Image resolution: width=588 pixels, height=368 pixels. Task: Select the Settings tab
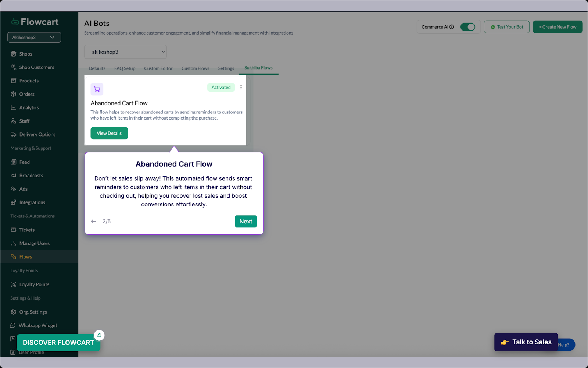[226, 68]
